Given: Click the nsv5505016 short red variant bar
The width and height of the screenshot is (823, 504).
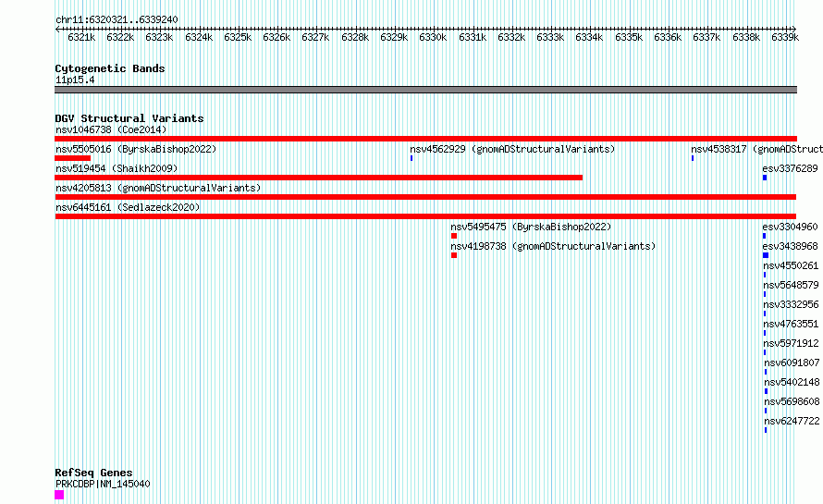Looking at the screenshot, I should click(72, 158).
